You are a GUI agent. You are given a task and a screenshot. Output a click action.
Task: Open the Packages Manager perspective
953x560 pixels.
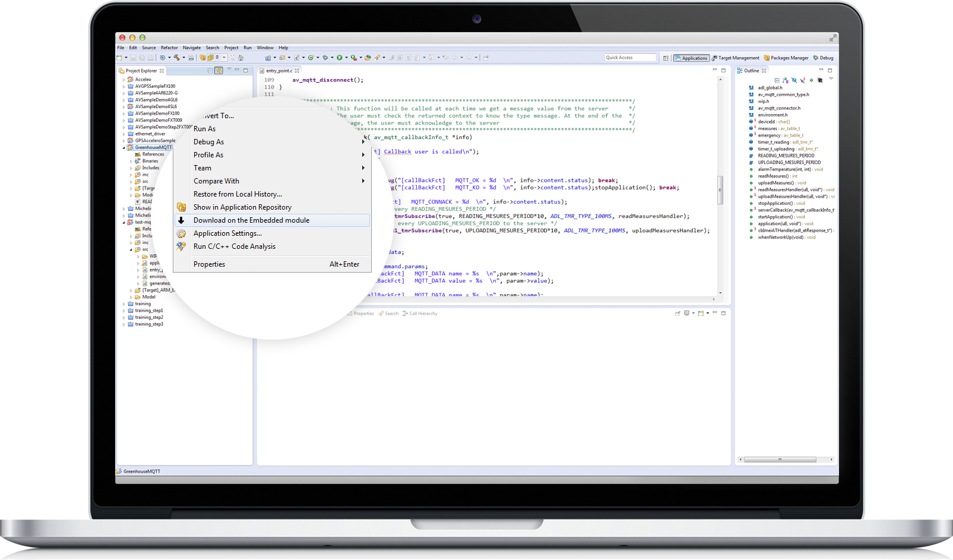pos(786,58)
